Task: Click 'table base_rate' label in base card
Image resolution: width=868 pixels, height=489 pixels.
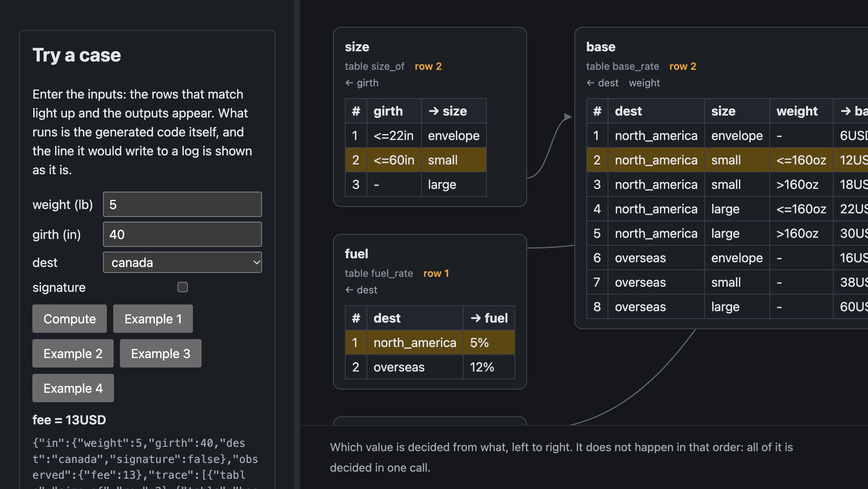Action: [x=623, y=66]
